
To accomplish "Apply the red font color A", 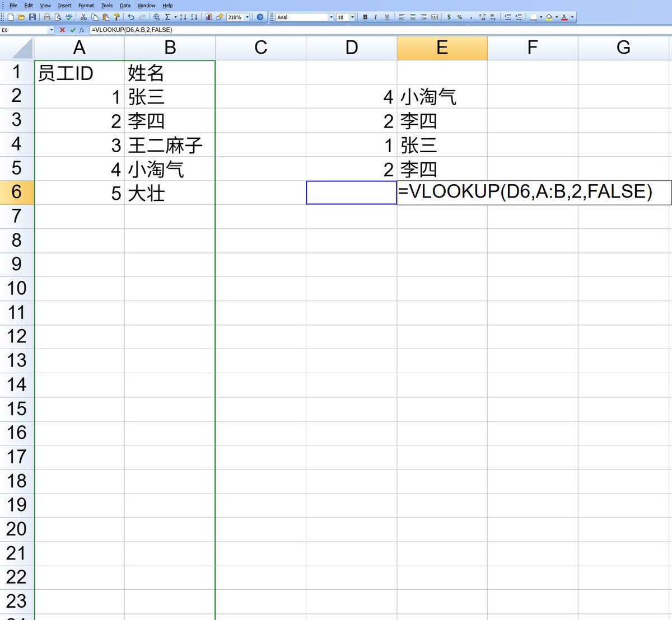I will click(x=564, y=17).
